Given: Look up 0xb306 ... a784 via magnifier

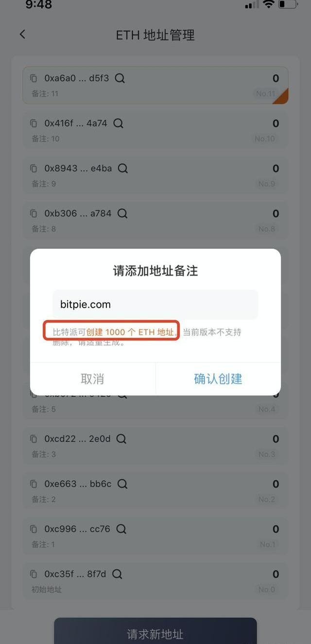Looking at the screenshot, I should click(123, 213).
